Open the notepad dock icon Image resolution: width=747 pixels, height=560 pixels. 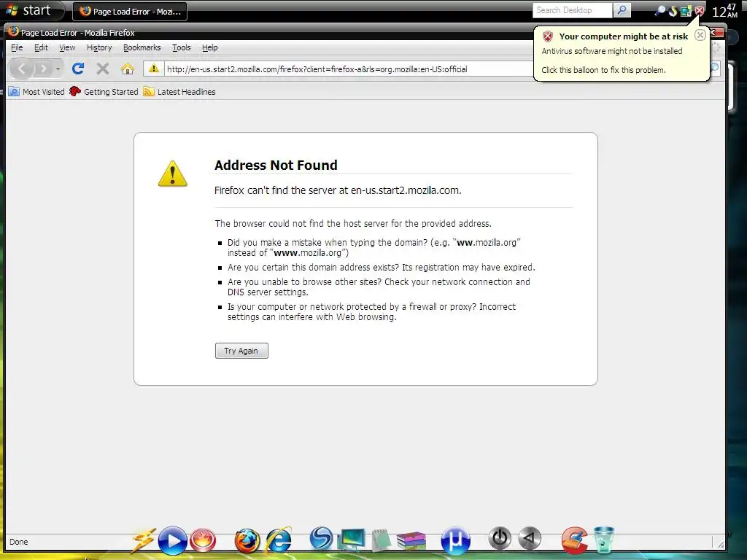click(381, 540)
